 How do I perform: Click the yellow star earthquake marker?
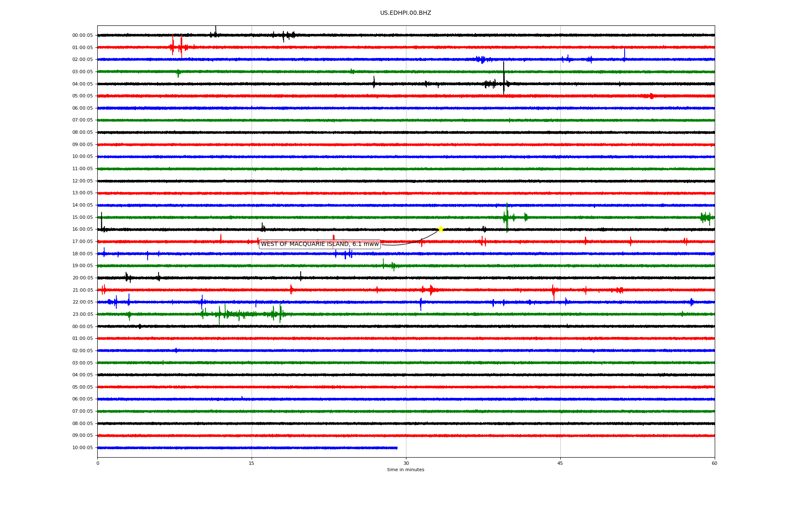pyautogui.click(x=441, y=229)
